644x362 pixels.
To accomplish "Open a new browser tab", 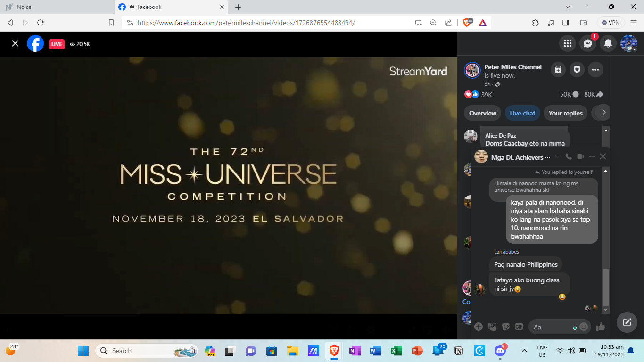I will tap(238, 7).
